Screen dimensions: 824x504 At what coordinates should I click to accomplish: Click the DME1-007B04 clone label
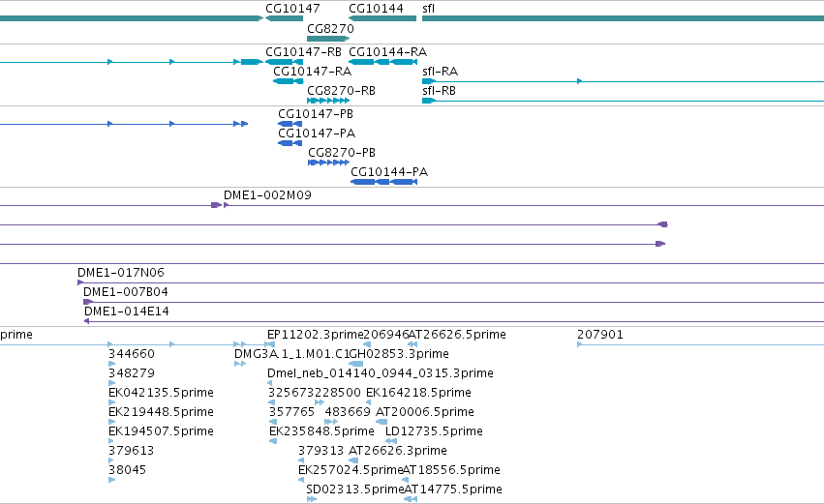tap(126, 292)
